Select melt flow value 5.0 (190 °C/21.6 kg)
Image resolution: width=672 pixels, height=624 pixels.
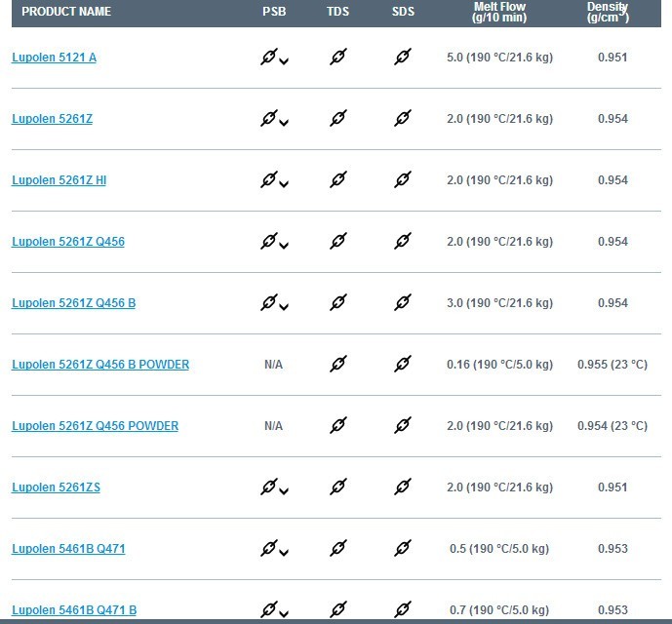(x=499, y=58)
